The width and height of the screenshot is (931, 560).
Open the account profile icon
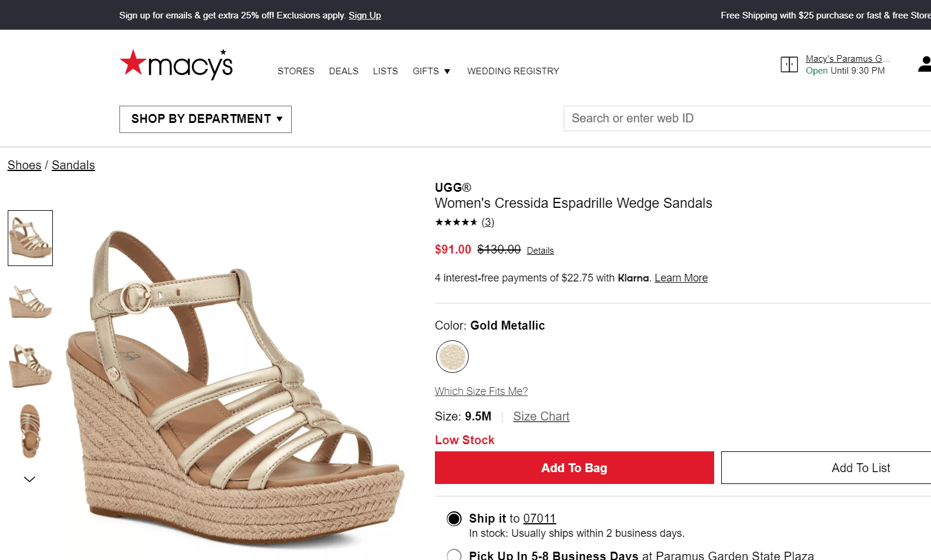click(x=924, y=64)
